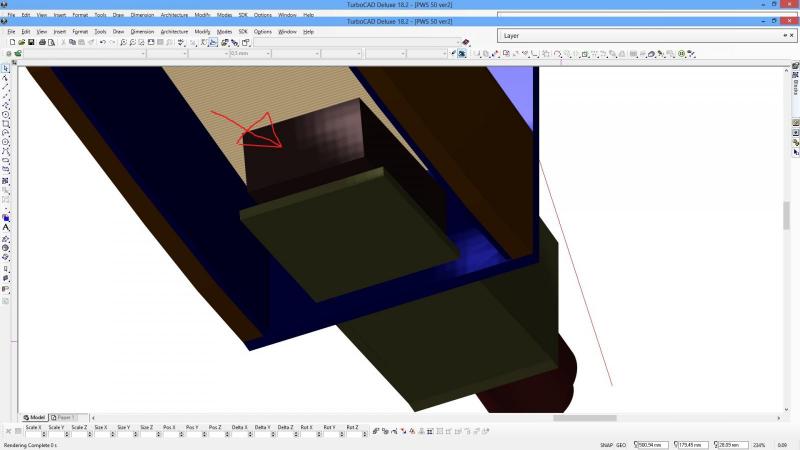
Task: Click the Print icon in the toolbar
Action: 41,42
